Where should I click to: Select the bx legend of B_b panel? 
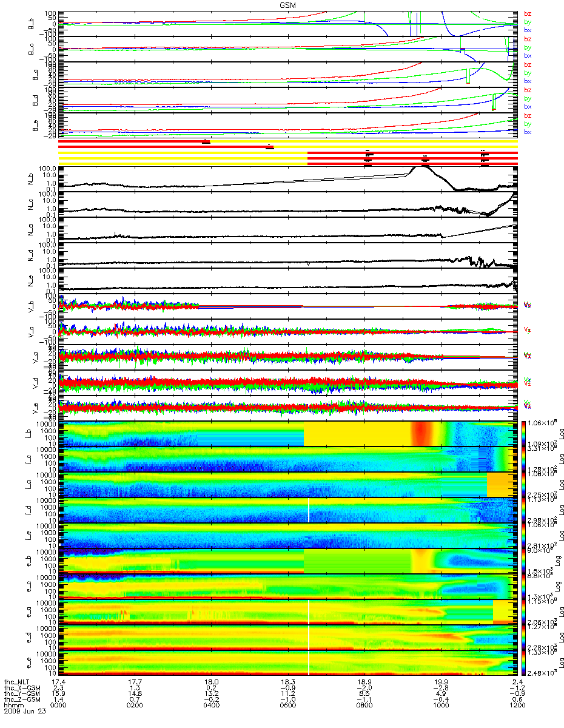(528, 30)
